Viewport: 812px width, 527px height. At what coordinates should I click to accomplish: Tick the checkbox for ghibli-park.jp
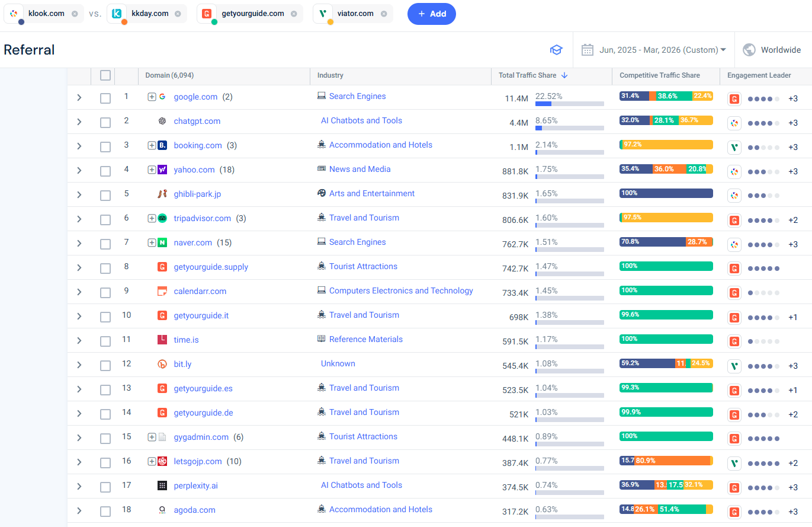105,196
